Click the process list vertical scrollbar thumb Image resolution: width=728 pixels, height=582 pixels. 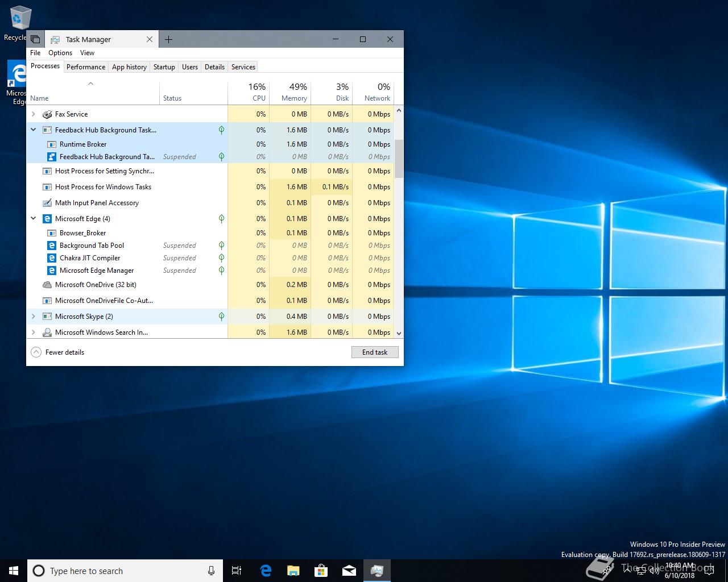pos(399,159)
